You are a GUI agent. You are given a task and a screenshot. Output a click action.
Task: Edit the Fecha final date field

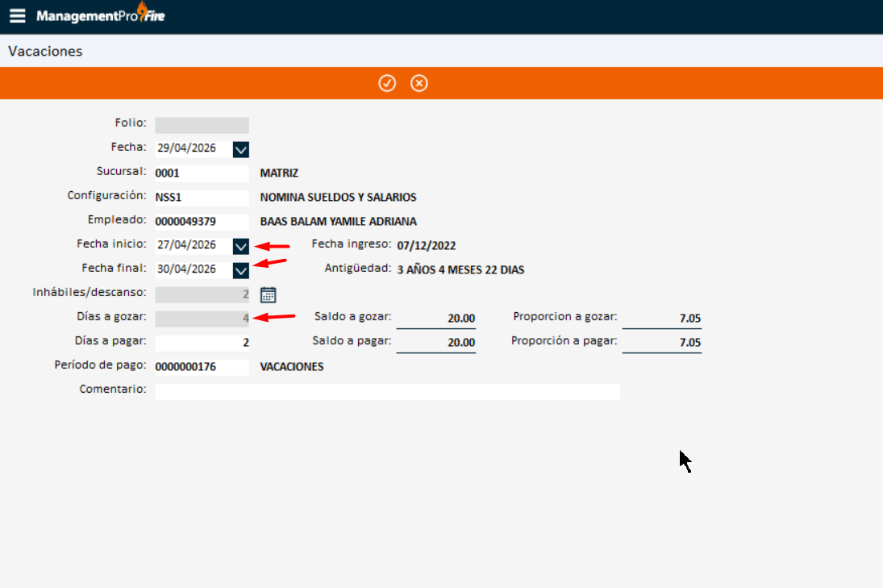(x=192, y=269)
